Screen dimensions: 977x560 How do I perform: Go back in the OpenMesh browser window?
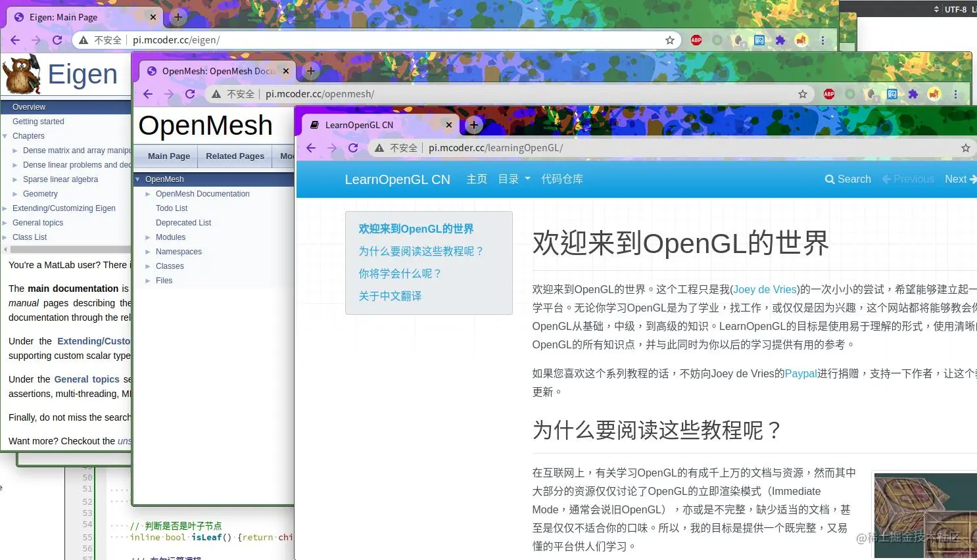pos(148,94)
